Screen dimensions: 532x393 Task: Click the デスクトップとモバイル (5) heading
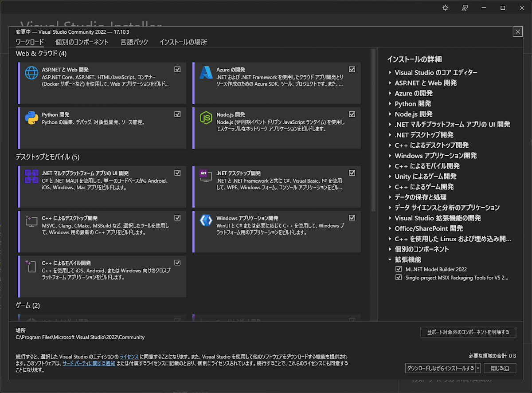pyautogui.click(x=47, y=157)
